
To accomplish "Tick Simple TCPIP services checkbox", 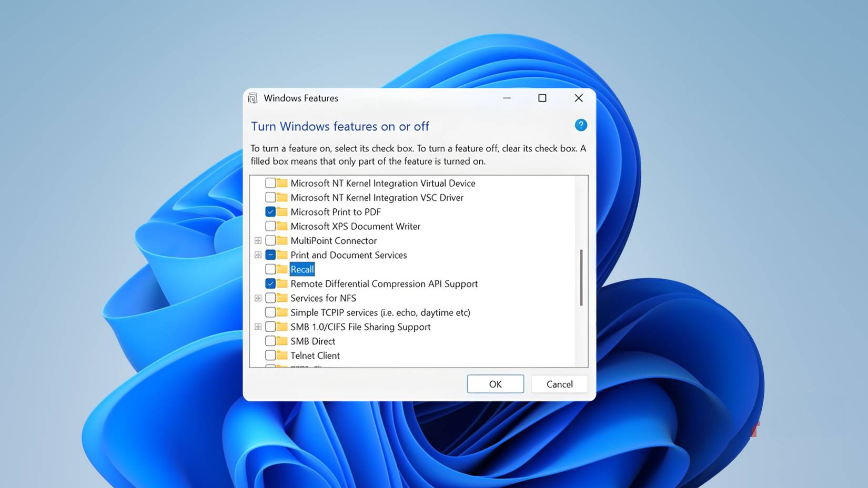I will [x=270, y=312].
